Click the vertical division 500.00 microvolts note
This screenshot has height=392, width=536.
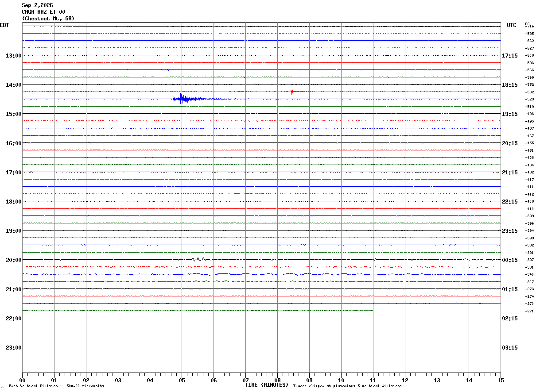56,386
